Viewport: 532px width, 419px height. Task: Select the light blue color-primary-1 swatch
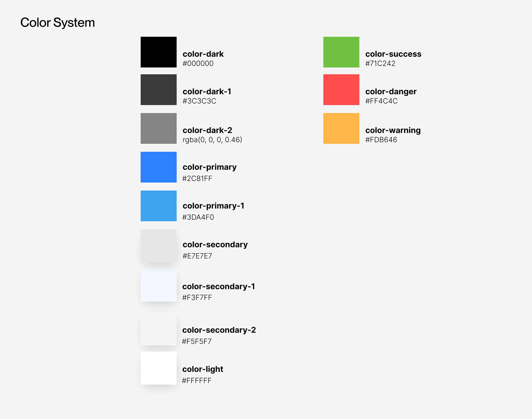coord(158,206)
